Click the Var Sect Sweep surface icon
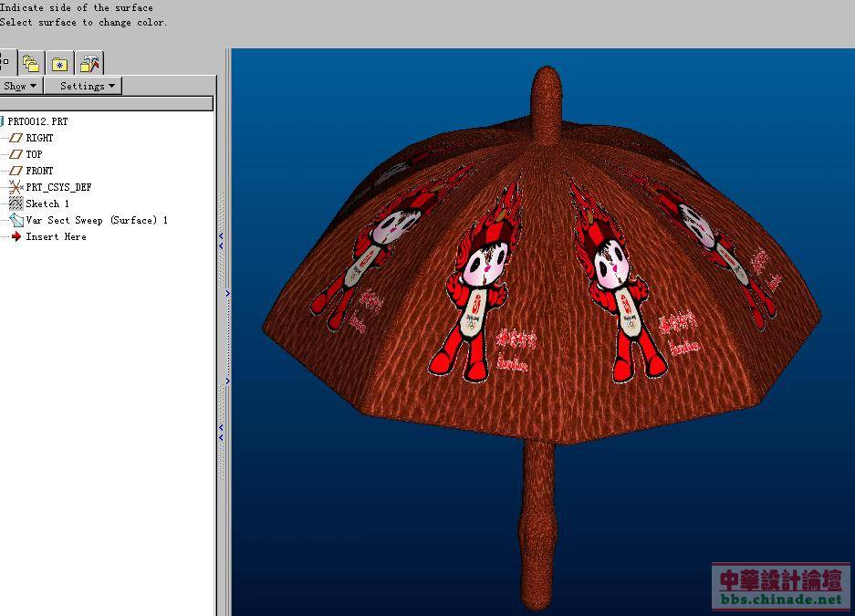The width and height of the screenshot is (855, 616). [x=16, y=220]
